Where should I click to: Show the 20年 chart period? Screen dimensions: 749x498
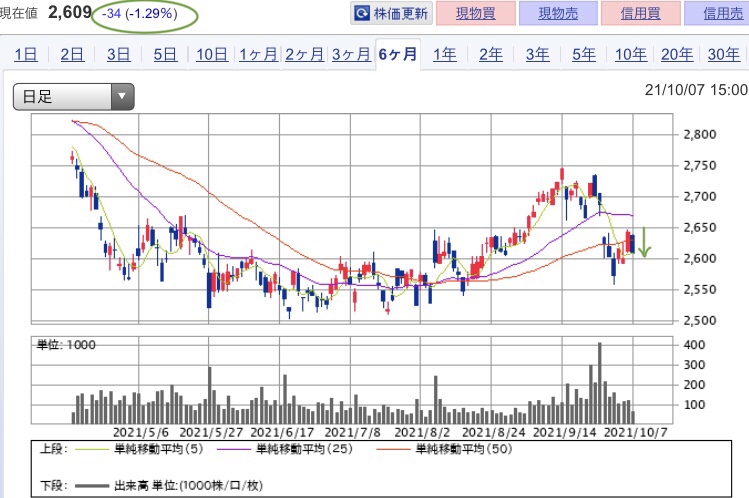coord(677,54)
